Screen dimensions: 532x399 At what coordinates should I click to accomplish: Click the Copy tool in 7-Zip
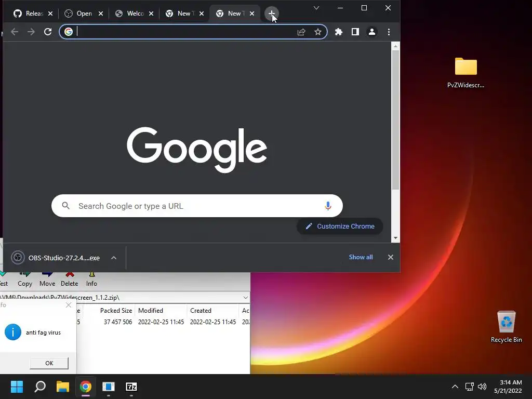click(x=25, y=279)
